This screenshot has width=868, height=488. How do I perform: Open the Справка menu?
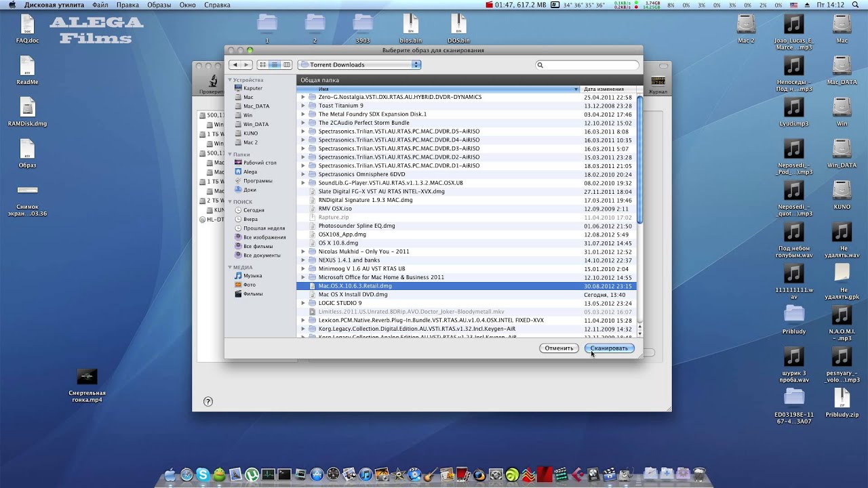pyautogui.click(x=217, y=5)
